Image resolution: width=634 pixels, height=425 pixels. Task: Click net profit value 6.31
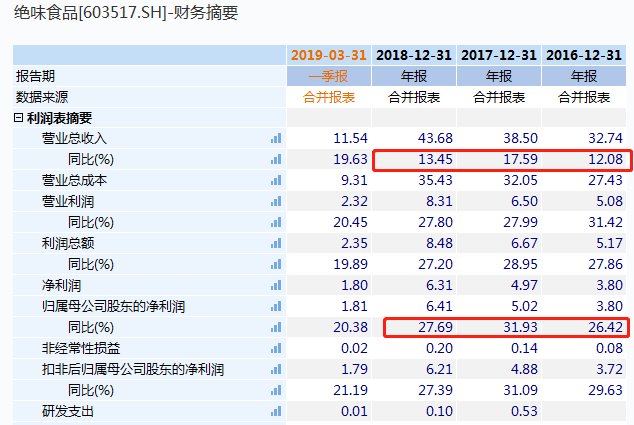click(x=439, y=285)
